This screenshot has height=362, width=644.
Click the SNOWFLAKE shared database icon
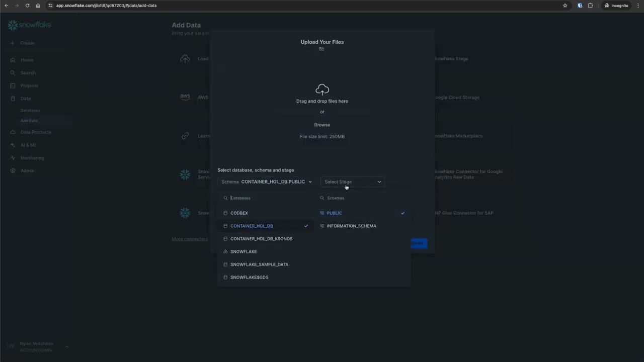(225, 252)
